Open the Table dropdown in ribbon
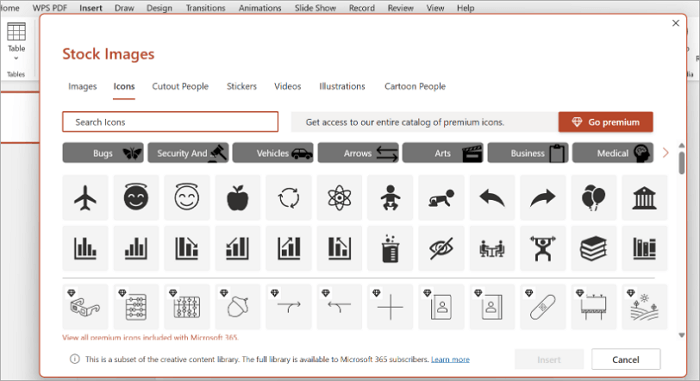This screenshot has width=700, height=381. [16, 42]
